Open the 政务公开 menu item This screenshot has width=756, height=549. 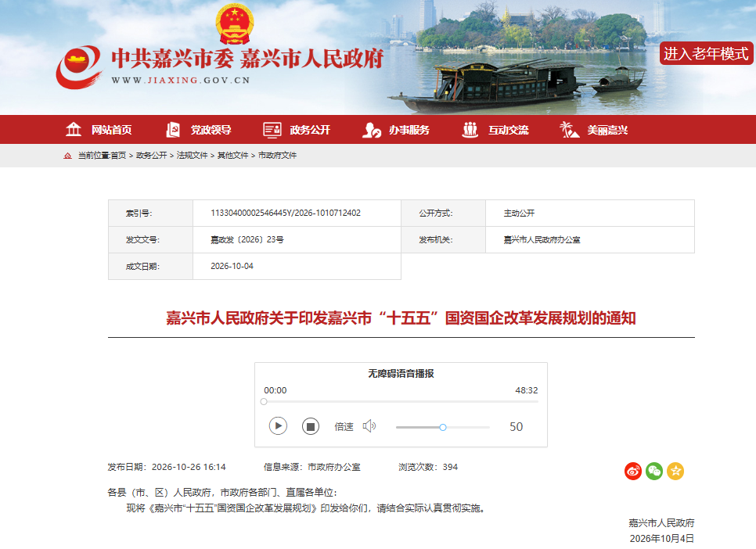click(310, 130)
